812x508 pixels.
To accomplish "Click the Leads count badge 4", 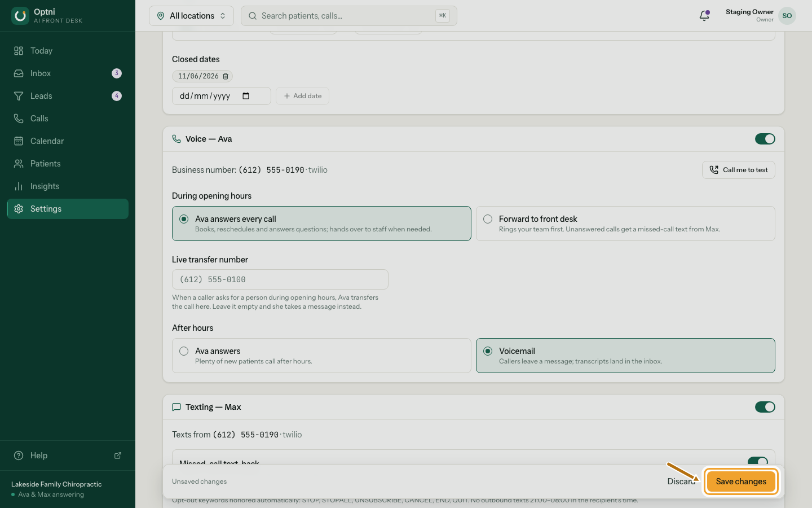I will (117, 96).
